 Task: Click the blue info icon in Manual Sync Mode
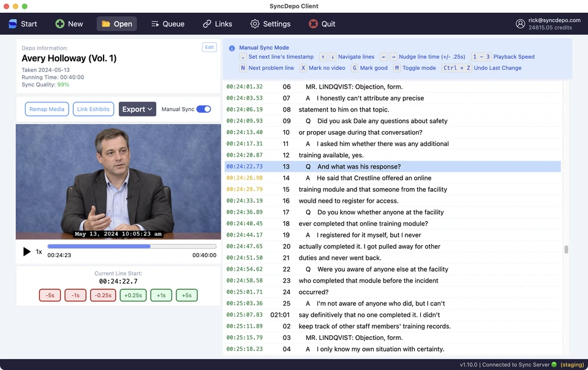coord(232,48)
